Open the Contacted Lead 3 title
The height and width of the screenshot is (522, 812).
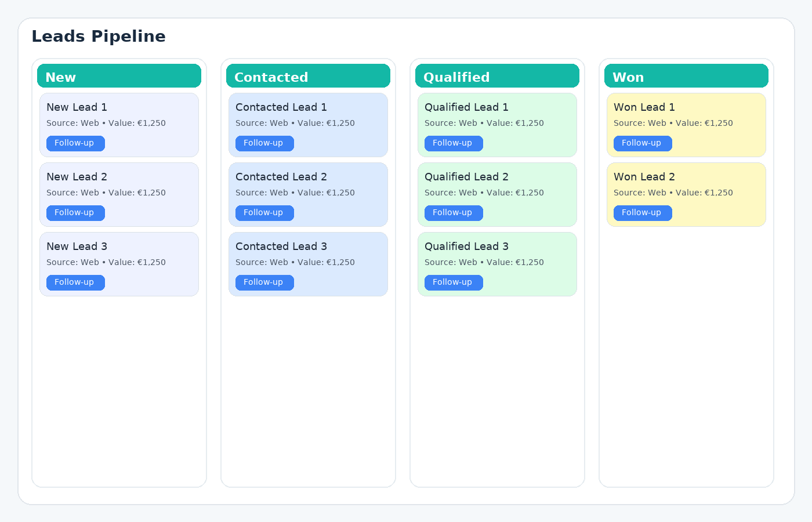coord(281,246)
